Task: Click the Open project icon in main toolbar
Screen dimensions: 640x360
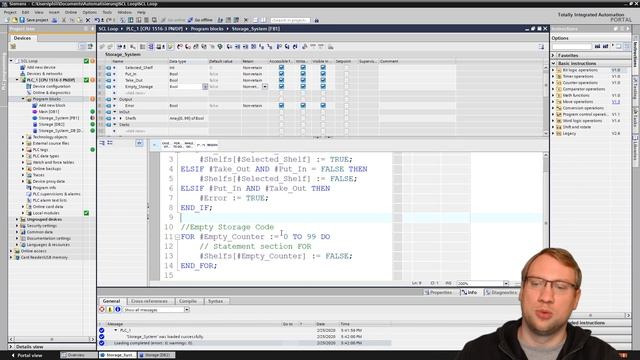Action: coord(15,20)
